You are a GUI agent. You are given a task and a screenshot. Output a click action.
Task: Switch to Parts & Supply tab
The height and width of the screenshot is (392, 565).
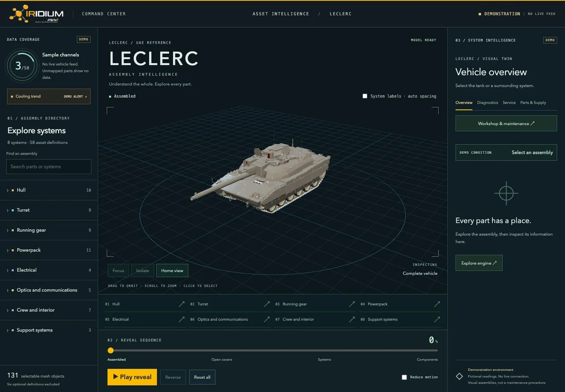(x=533, y=103)
